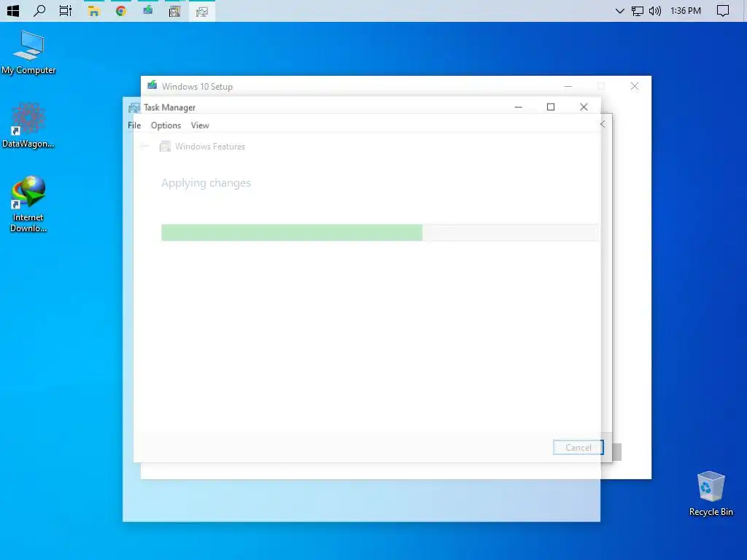Open the clock showing 1:36 PM

[x=686, y=11]
